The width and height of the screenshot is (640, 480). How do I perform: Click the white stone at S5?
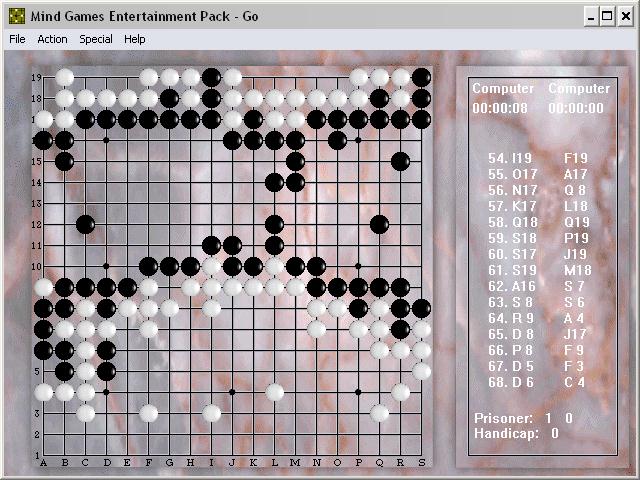421,371
